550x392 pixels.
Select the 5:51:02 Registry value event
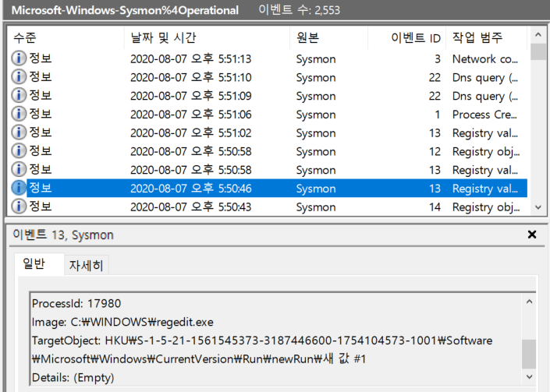[268, 132]
